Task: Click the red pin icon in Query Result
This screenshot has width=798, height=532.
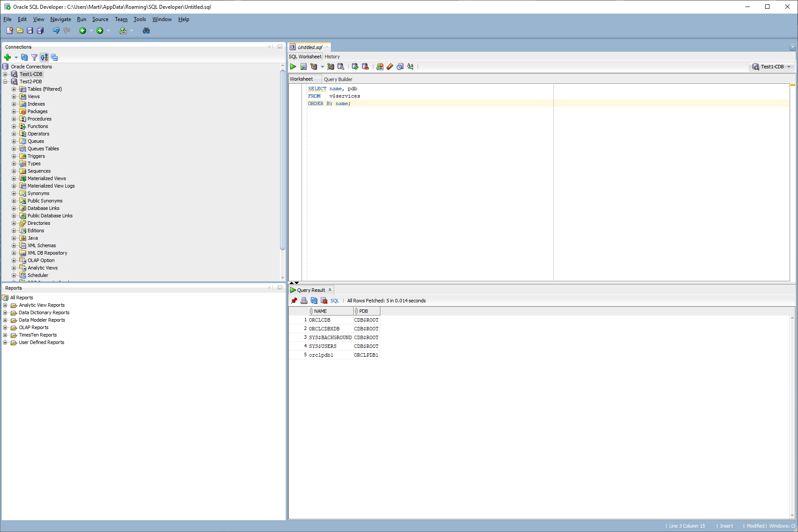Action: tap(294, 301)
